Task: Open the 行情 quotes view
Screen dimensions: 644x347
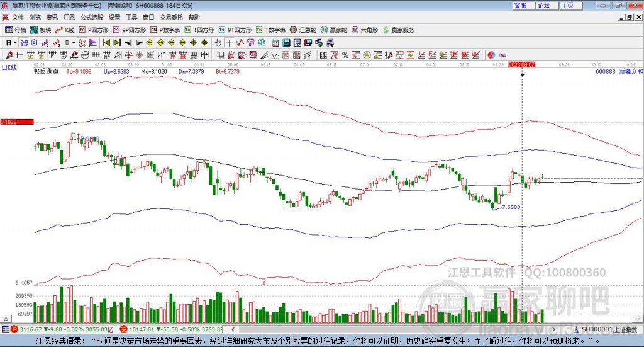Action: pos(16,30)
